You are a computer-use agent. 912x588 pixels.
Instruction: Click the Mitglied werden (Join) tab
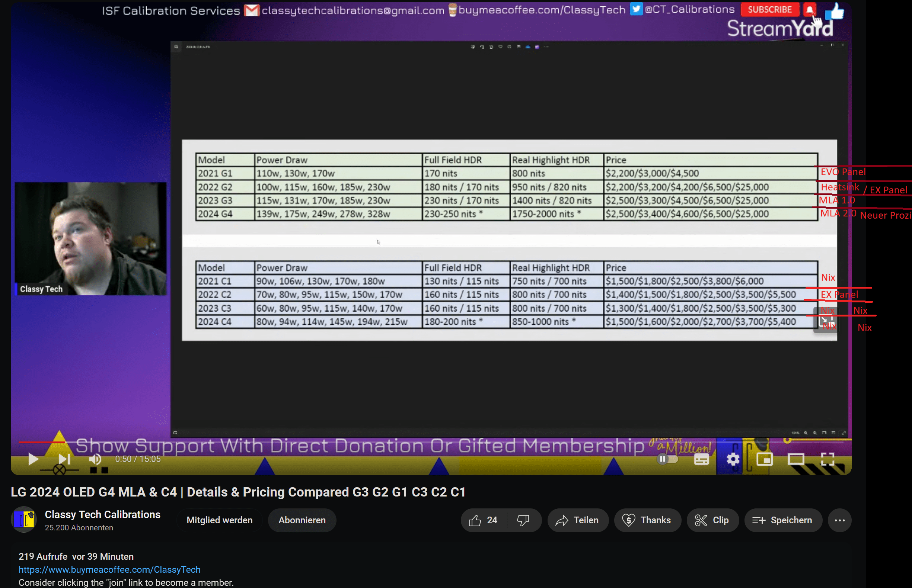tap(219, 520)
